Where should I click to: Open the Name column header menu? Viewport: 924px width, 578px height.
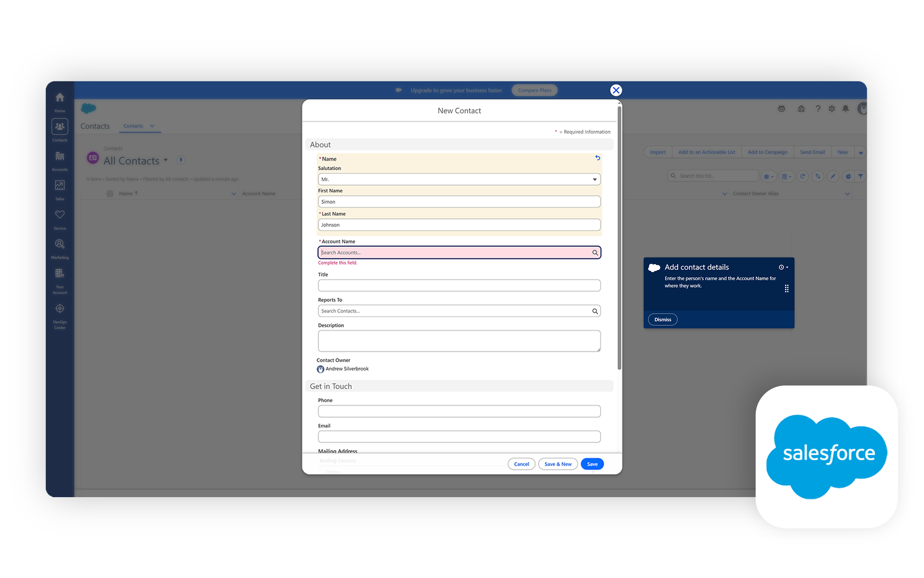click(x=234, y=194)
